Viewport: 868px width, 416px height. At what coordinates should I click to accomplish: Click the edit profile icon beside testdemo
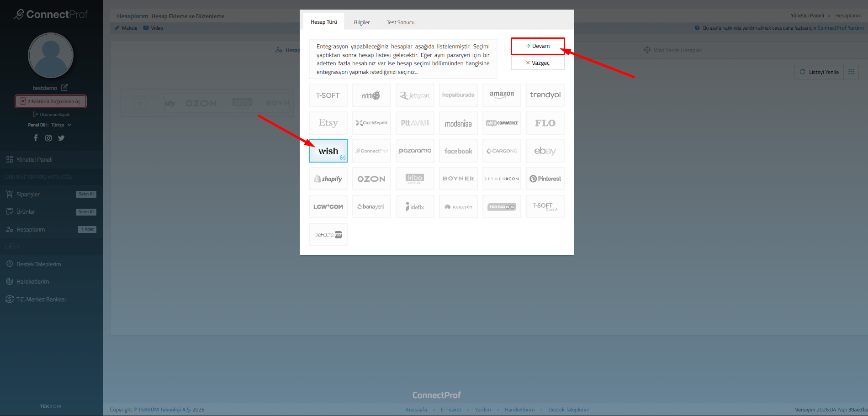coord(64,87)
